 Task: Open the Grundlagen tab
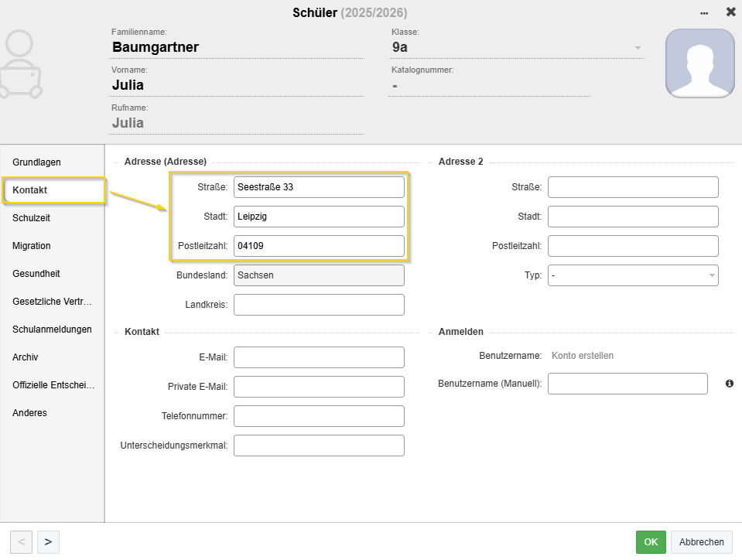36,162
